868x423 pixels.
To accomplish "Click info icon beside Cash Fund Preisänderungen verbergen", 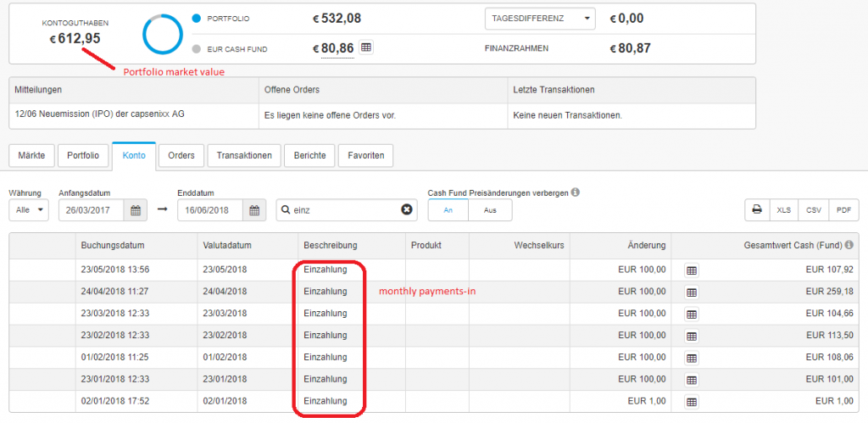I will pos(576,192).
